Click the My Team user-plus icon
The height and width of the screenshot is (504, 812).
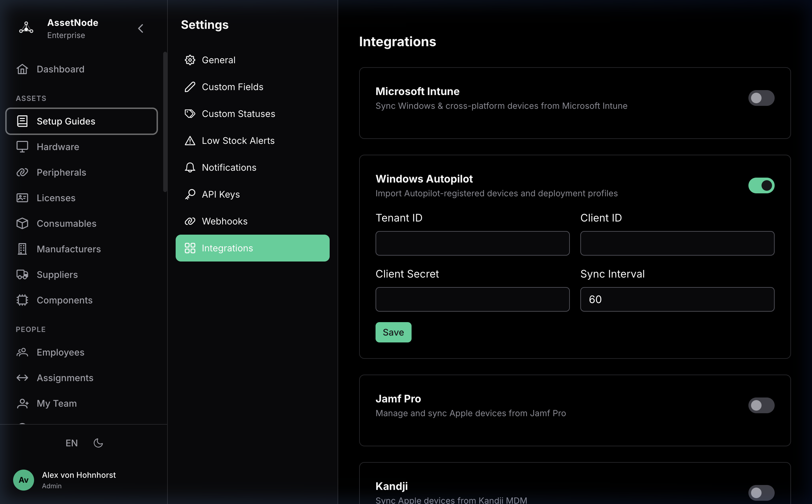pos(22,403)
